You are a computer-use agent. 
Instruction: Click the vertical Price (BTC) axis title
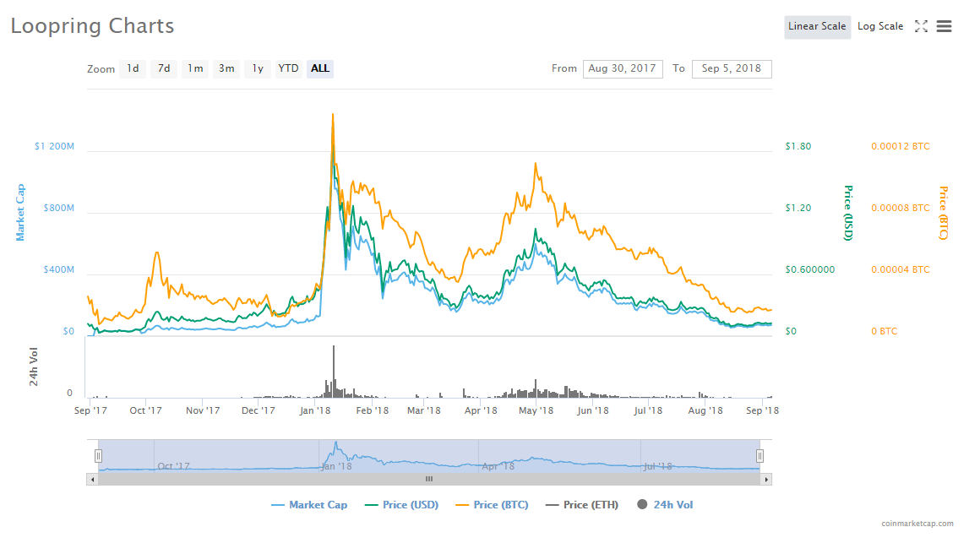click(944, 213)
